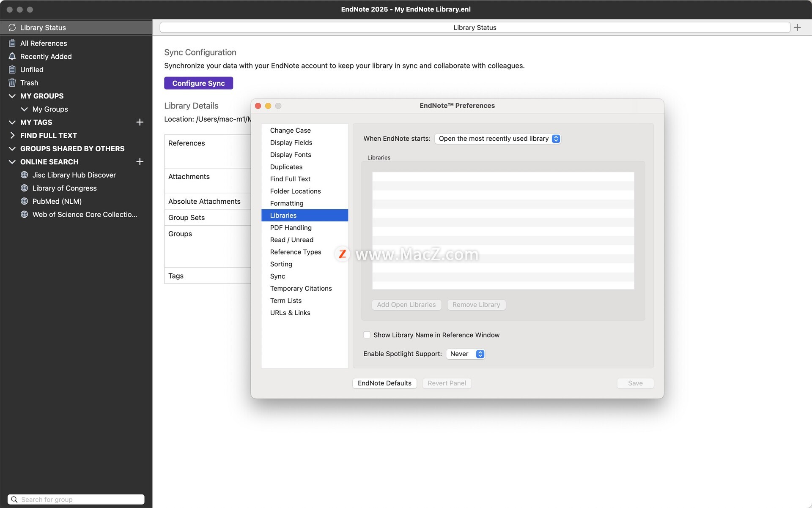Open a new tab with plus icon
This screenshot has height=508, width=812.
[x=797, y=27]
